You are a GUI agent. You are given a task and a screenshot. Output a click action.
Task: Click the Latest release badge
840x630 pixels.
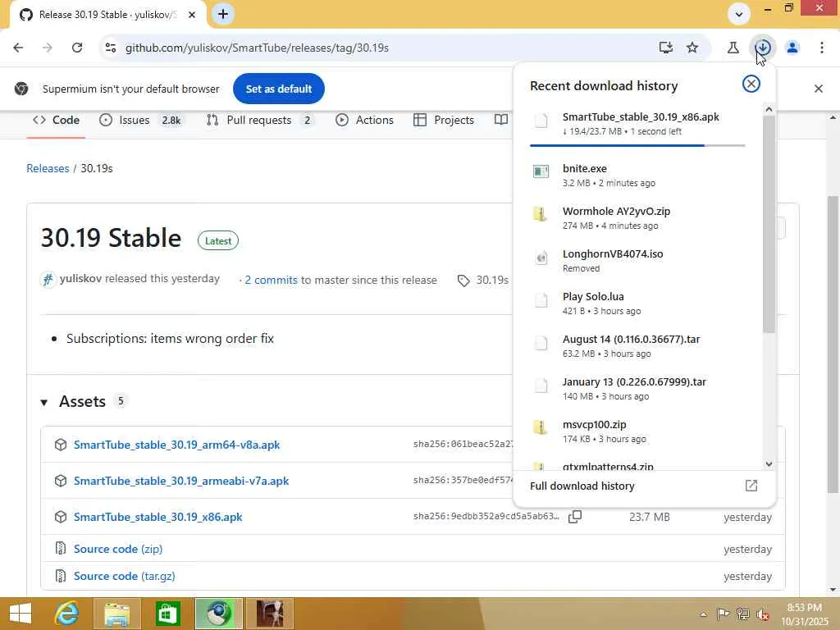pyautogui.click(x=218, y=241)
